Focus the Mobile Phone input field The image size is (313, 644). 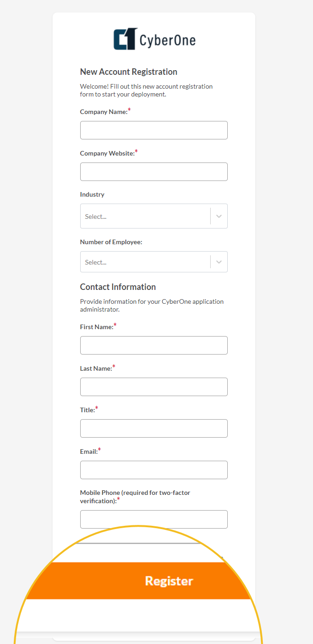click(x=154, y=519)
